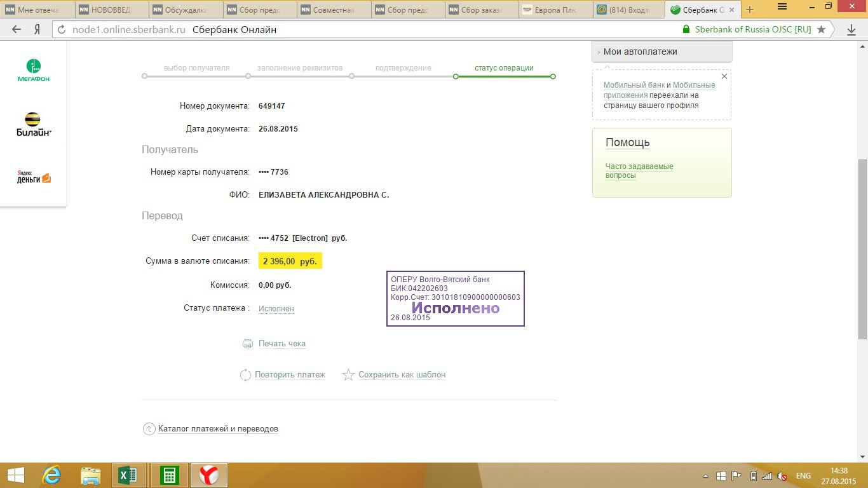
Task: Open the 'Мобильный банк' link
Action: [634, 85]
